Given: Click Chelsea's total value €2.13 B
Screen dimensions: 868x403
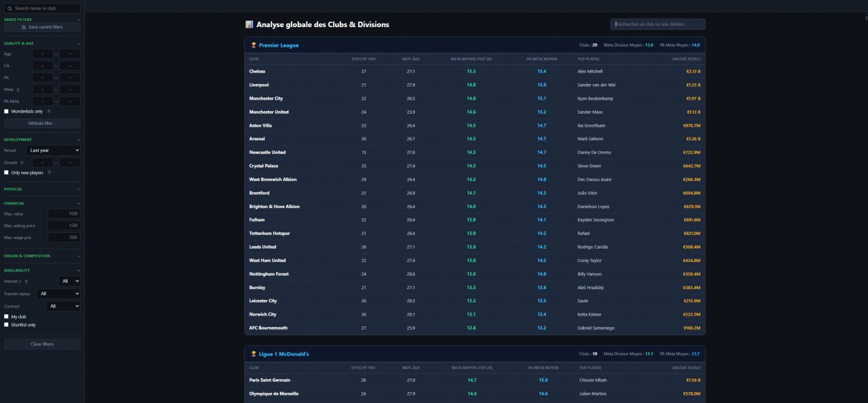Looking at the screenshot, I should click(x=693, y=71).
